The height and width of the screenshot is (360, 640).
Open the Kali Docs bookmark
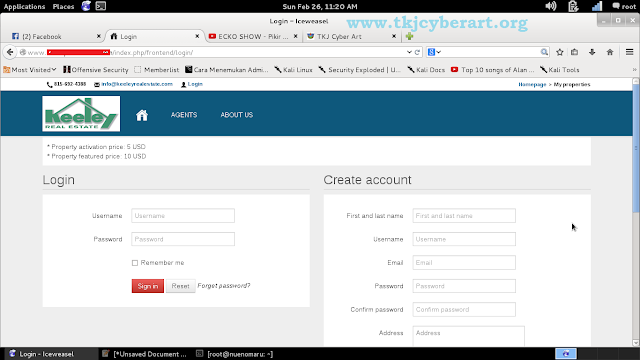[x=426, y=70]
